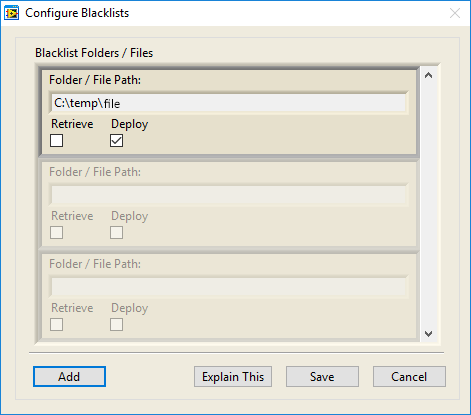
Task: Click the third empty Folder / File Path field
Action: (x=229, y=287)
